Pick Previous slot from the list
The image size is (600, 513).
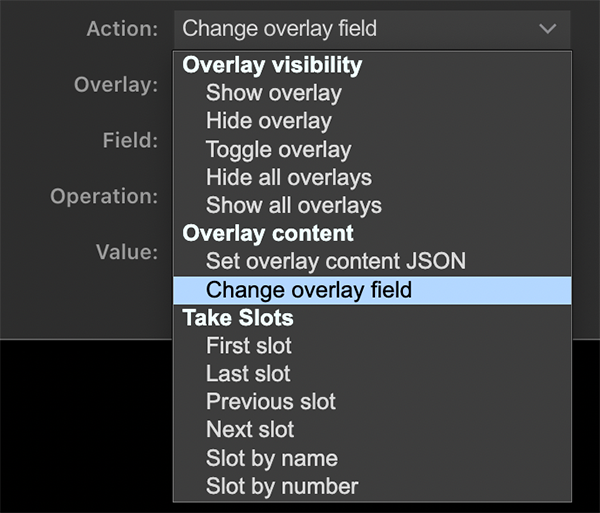coord(270,402)
